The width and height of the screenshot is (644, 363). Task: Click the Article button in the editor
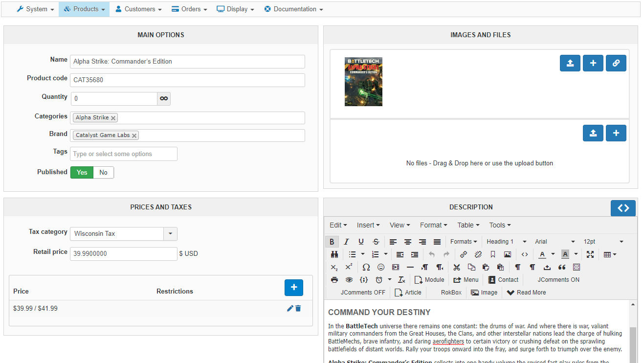click(408, 293)
